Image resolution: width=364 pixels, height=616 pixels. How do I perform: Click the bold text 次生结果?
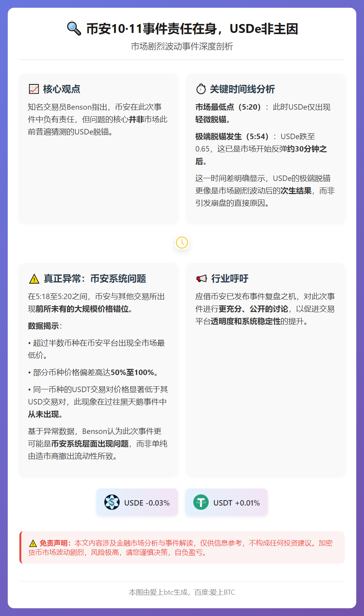click(x=296, y=191)
